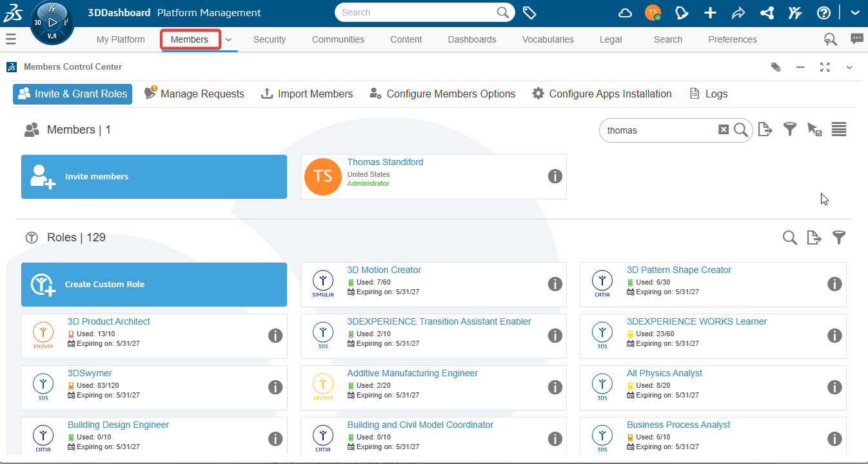This screenshot has height=464, width=868.
Task: Click Create Custom Role tile
Action: [154, 284]
